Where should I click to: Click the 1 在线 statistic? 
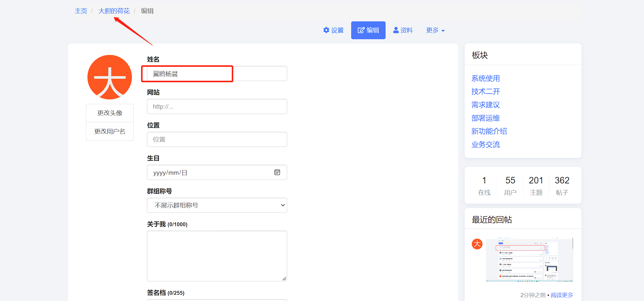484,186
